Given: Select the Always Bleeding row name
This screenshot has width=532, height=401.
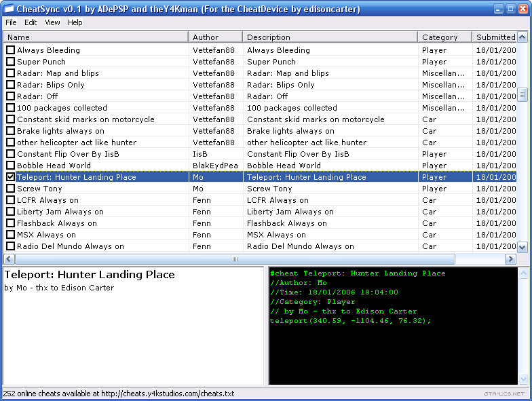Looking at the screenshot, I should pos(49,50).
